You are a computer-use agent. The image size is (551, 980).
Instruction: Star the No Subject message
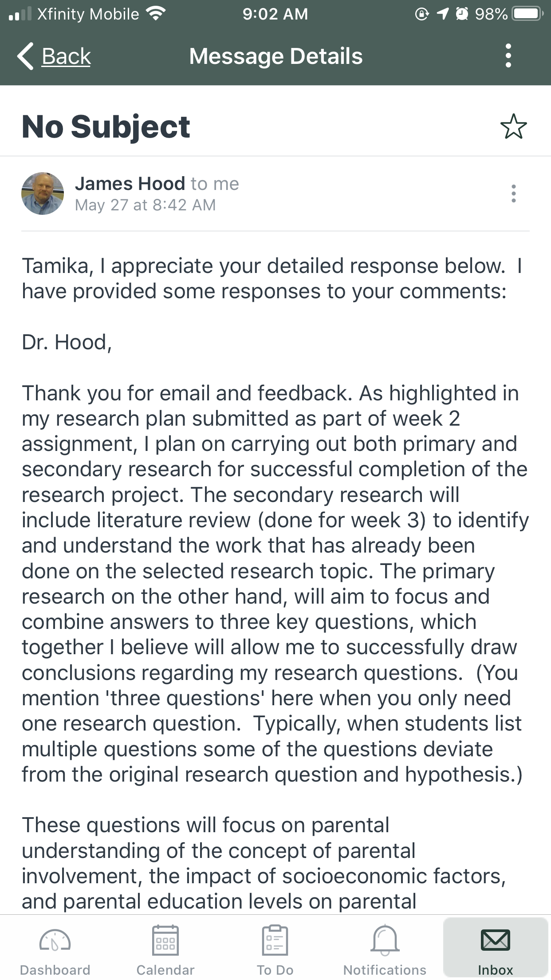[x=514, y=126]
